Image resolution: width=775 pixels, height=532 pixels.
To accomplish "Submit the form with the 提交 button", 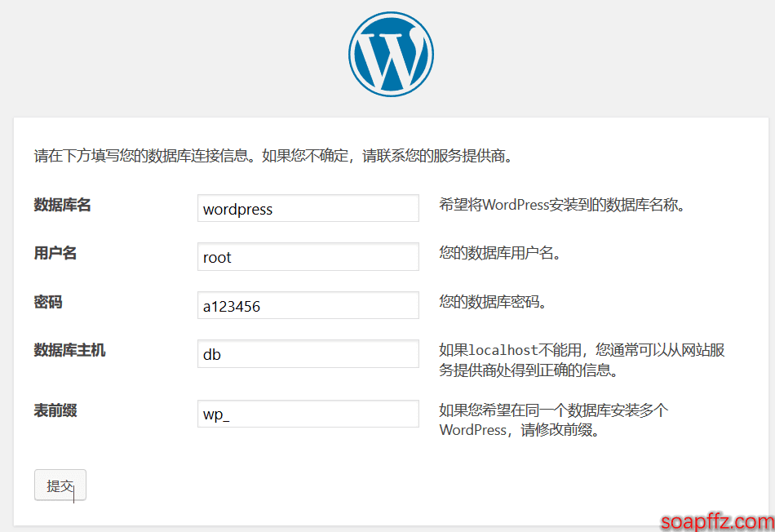I will click(60, 485).
